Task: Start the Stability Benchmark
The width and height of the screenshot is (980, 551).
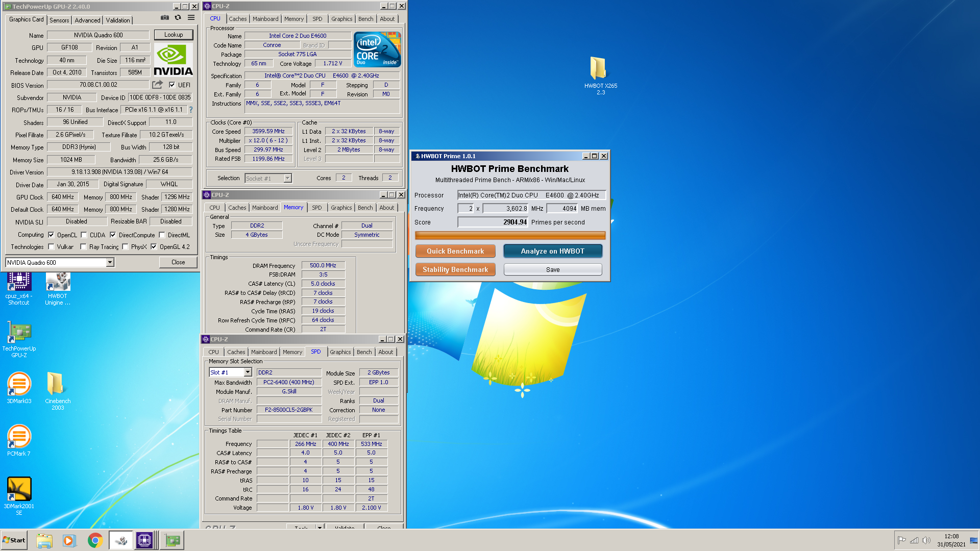Action: (455, 269)
